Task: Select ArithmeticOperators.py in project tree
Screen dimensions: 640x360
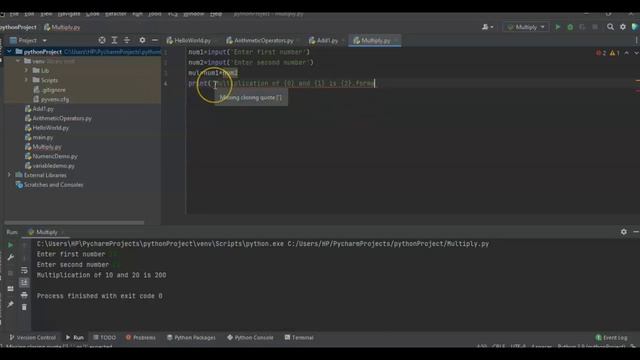Action: 62,118
